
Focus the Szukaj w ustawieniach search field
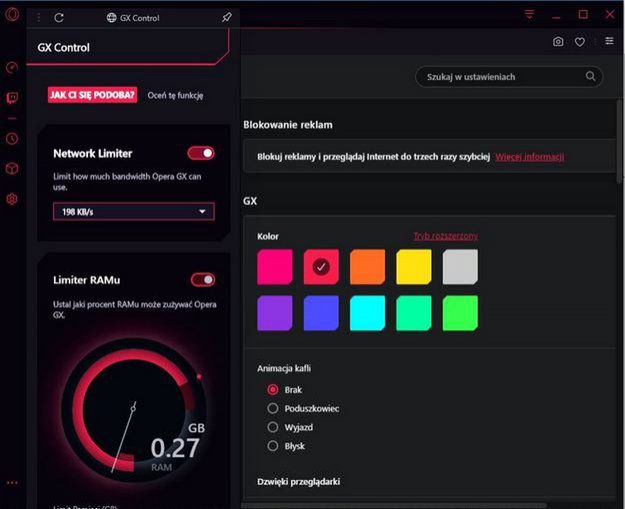509,77
